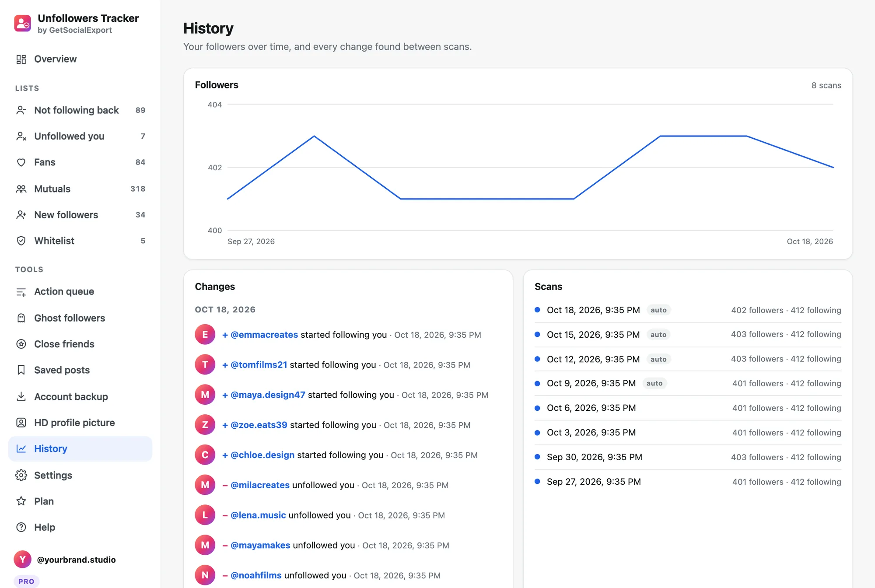875x588 pixels.
Task: Select the Oct 18, 2026 scan row
Action: [x=688, y=310]
